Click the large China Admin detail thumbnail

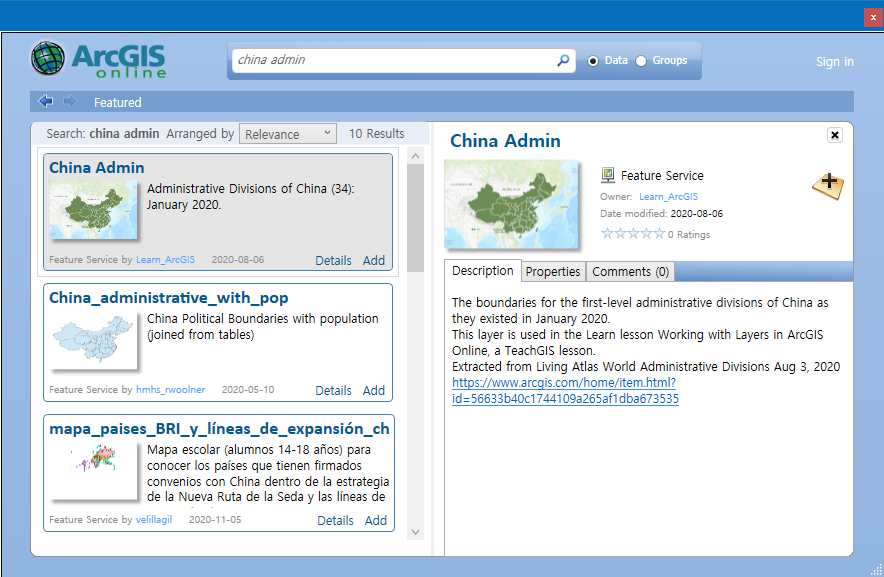[511, 204]
